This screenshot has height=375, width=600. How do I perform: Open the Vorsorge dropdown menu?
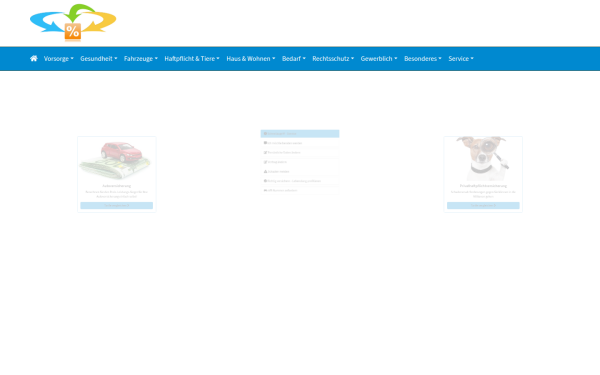(x=59, y=59)
